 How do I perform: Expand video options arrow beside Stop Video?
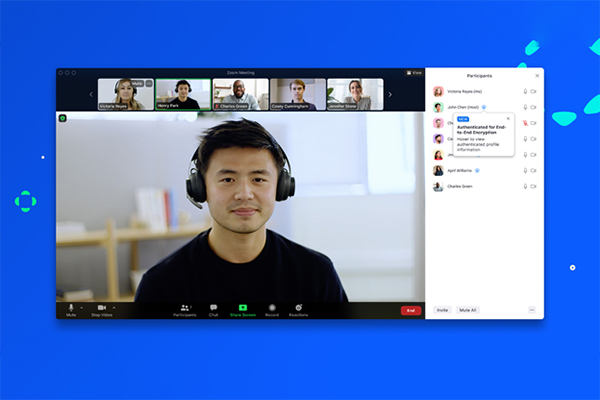click(x=114, y=307)
